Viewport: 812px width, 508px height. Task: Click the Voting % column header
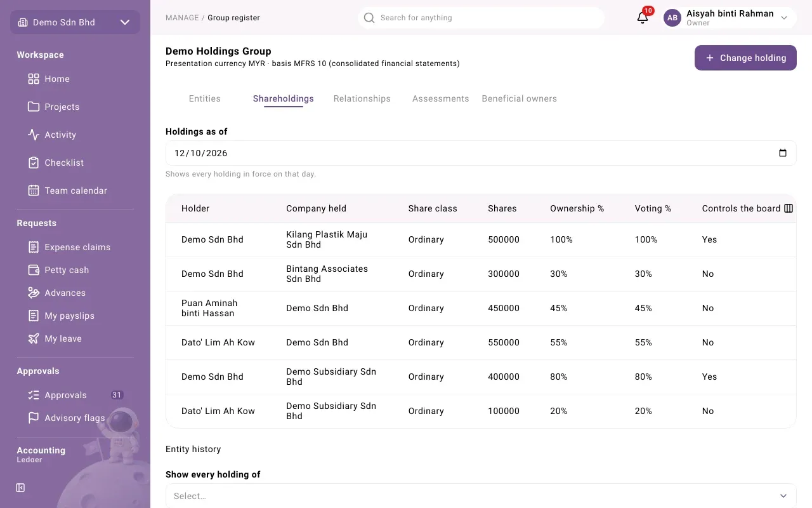tap(653, 208)
